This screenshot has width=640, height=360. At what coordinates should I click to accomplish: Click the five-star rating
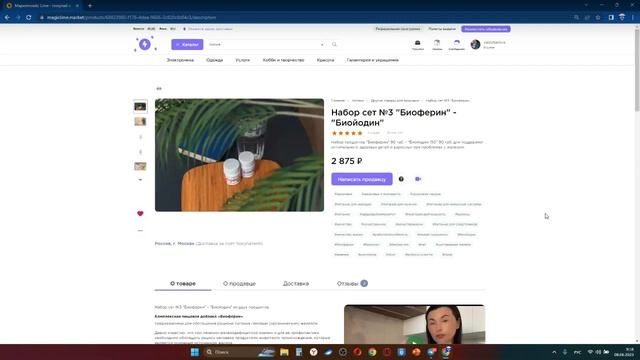[x=347, y=133]
